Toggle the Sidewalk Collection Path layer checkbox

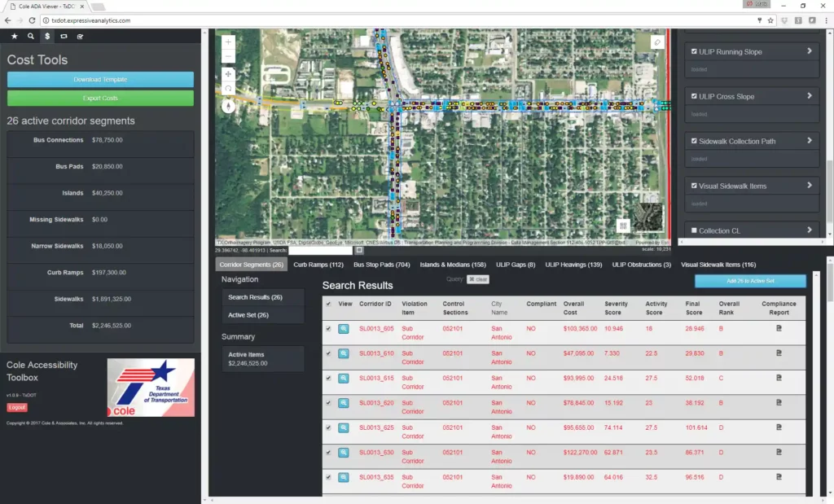pyautogui.click(x=694, y=141)
